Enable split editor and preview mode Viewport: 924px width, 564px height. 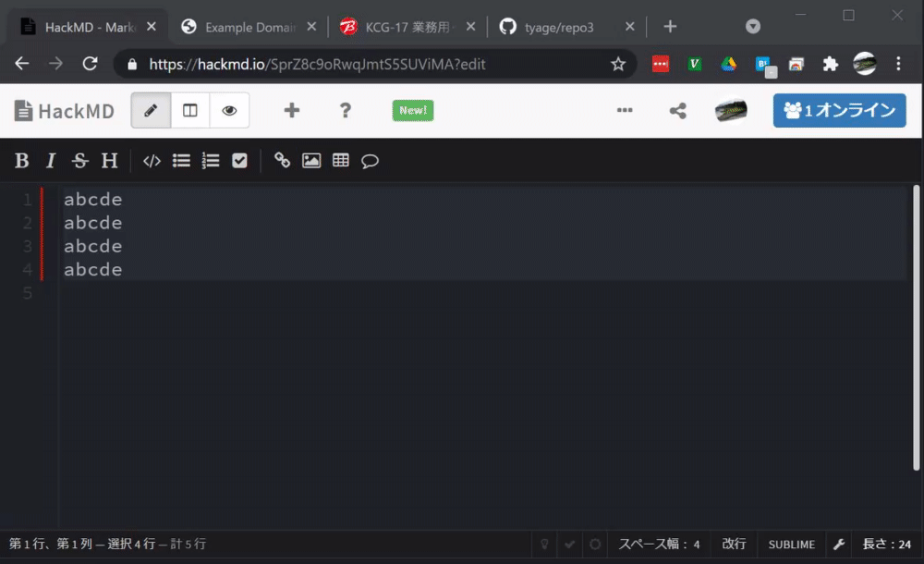click(x=191, y=110)
